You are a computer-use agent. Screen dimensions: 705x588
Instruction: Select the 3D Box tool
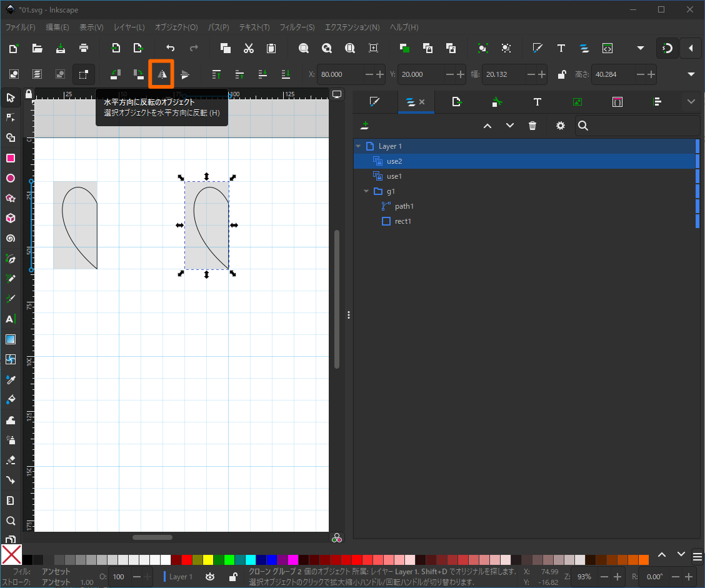[11, 219]
